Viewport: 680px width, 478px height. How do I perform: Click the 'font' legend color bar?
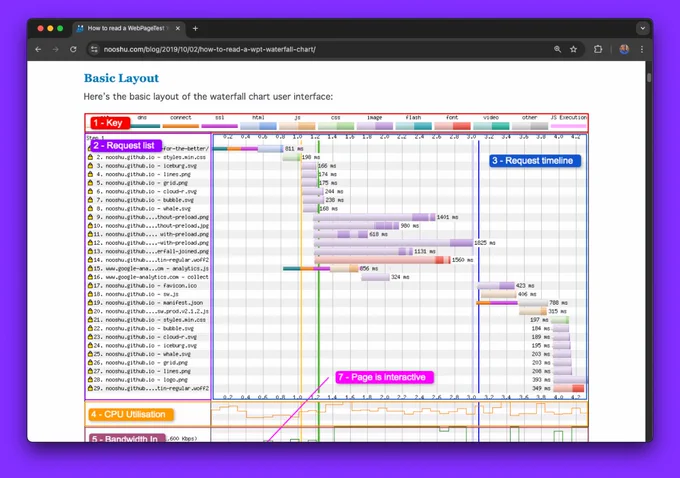pyautogui.click(x=452, y=126)
